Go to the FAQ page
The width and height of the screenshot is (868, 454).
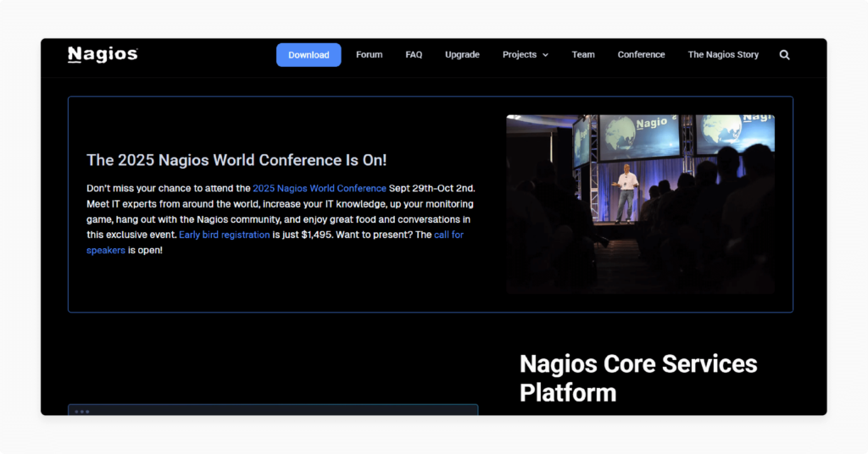click(414, 55)
